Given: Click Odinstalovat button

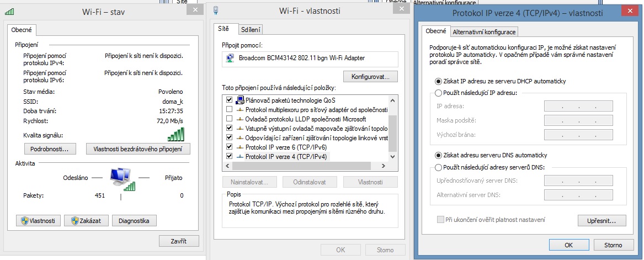Looking at the screenshot, I should 310,182.
